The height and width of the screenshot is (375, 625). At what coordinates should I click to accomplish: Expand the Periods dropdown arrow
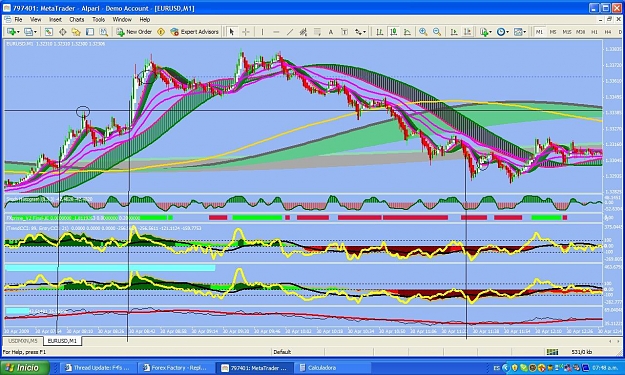tap(507, 32)
